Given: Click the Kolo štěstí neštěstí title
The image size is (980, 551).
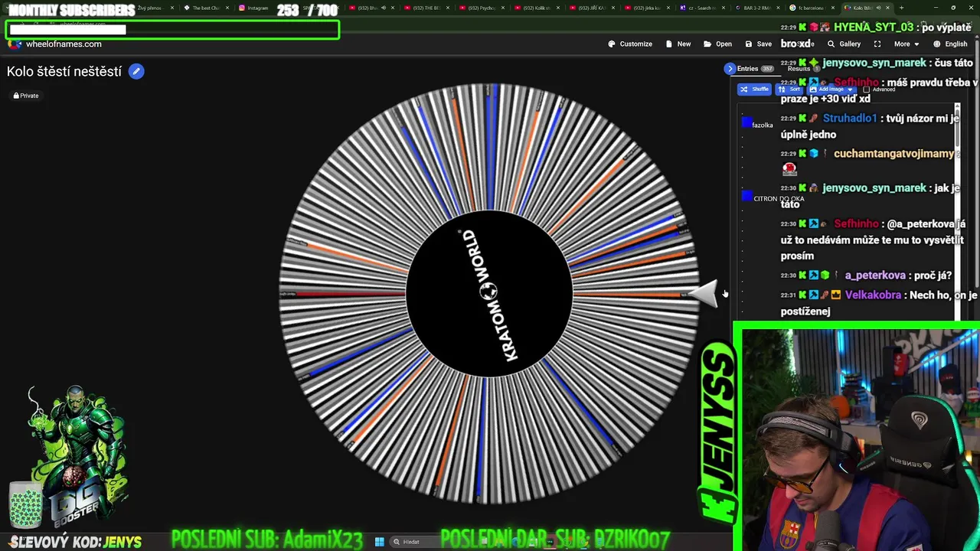Looking at the screenshot, I should point(64,71).
